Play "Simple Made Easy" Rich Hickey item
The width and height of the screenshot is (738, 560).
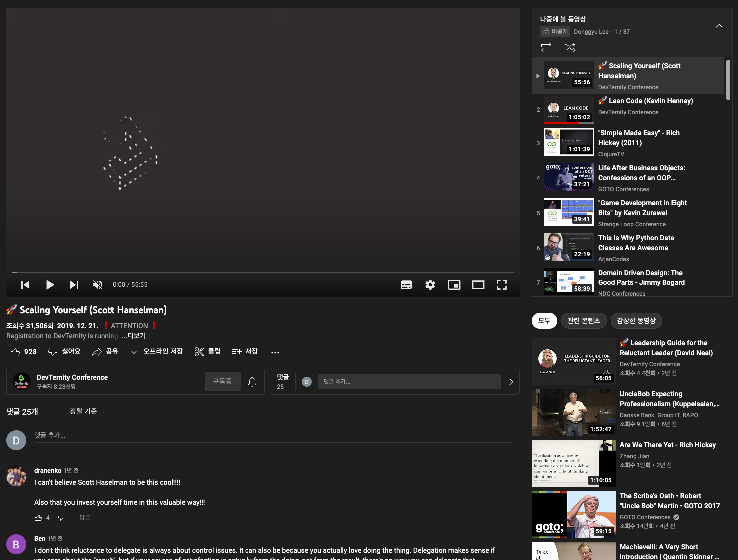point(628,143)
